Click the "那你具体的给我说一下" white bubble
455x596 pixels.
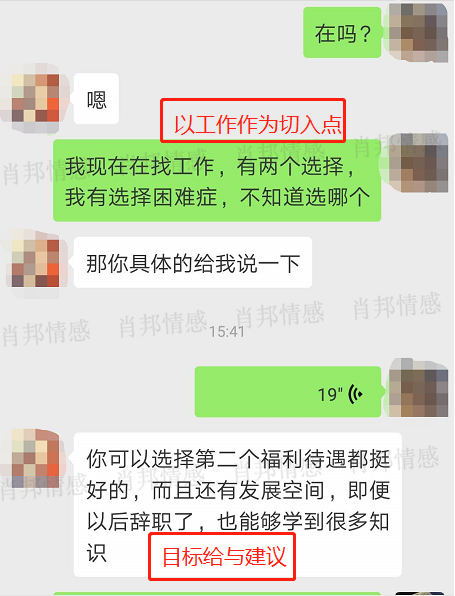[193, 262]
